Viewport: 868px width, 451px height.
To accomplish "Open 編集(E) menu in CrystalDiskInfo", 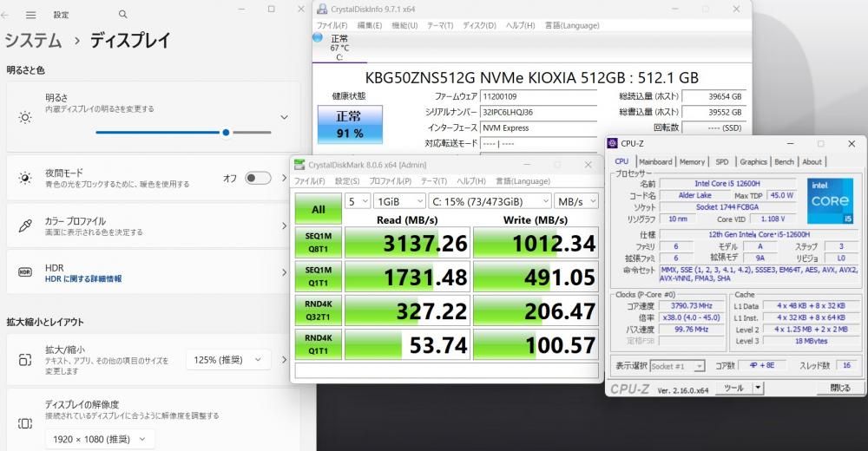I will 369,25.
